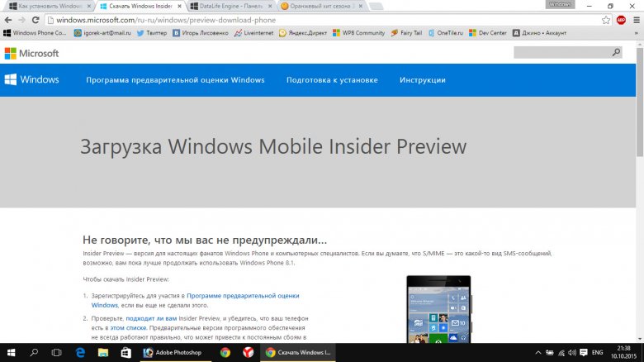Screen dimensions: 644x362
Task: Expand the bookmarks overflow chevron
Action: [637, 33]
